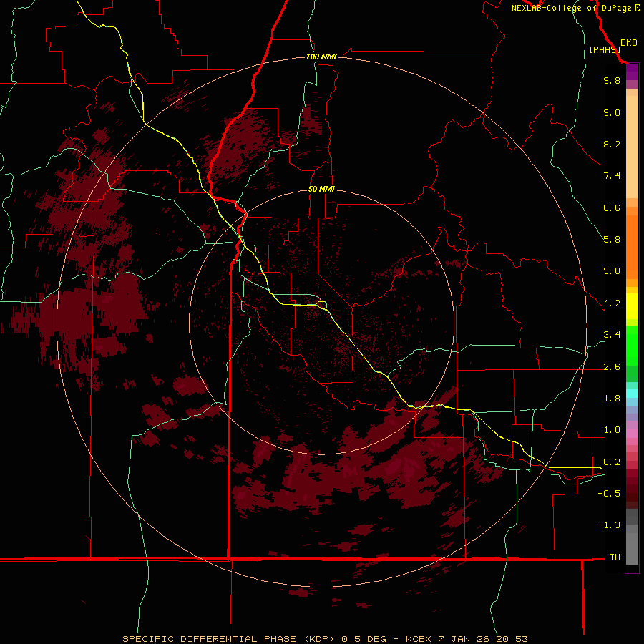This screenshot has width=644, height=644.
Task: Click the 100 NMI range ring label
Action: point(321,57)
